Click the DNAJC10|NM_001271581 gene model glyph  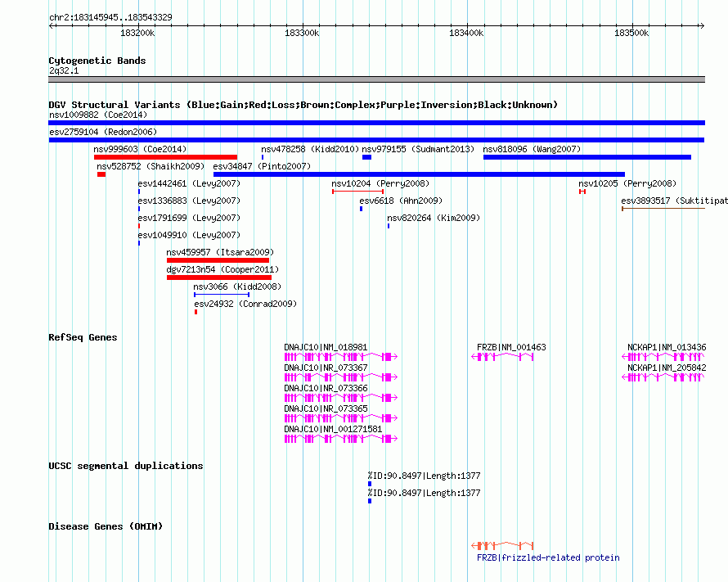(341, 439)
